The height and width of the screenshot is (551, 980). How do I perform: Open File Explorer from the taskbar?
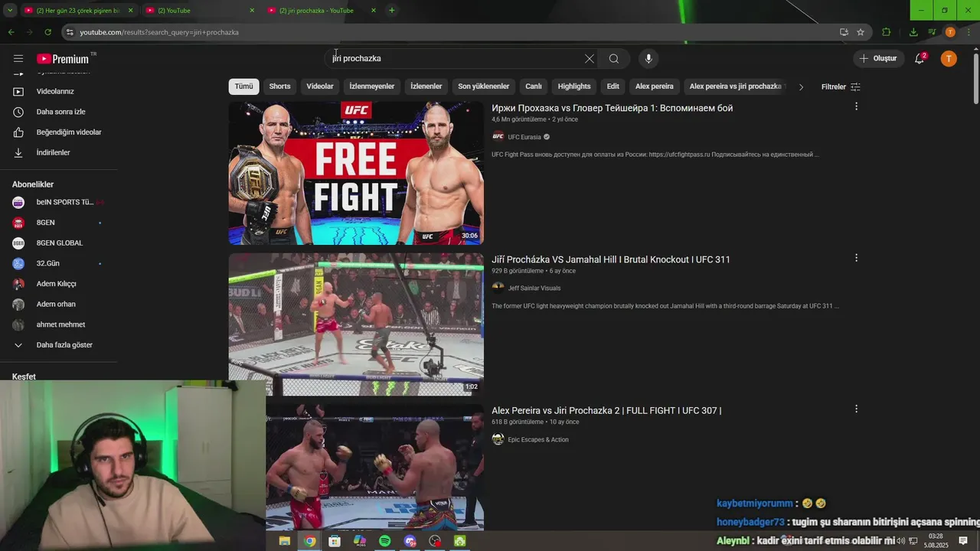(284, 541)
